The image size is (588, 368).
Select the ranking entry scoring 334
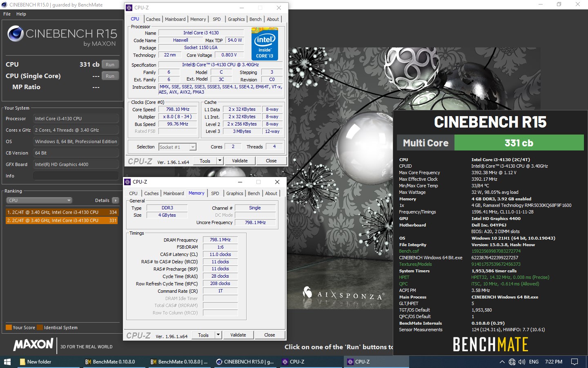(62, 212)
